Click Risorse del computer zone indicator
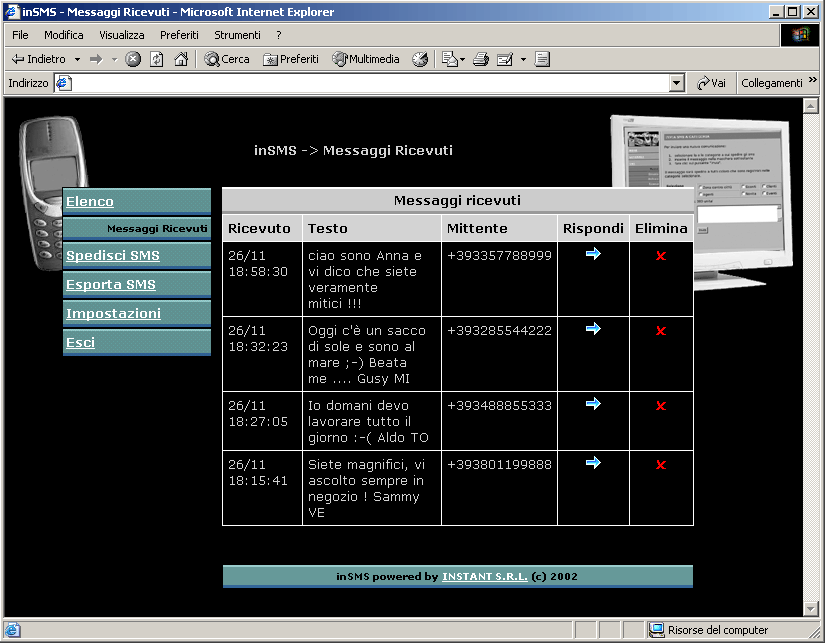 [x=708, y=630]
